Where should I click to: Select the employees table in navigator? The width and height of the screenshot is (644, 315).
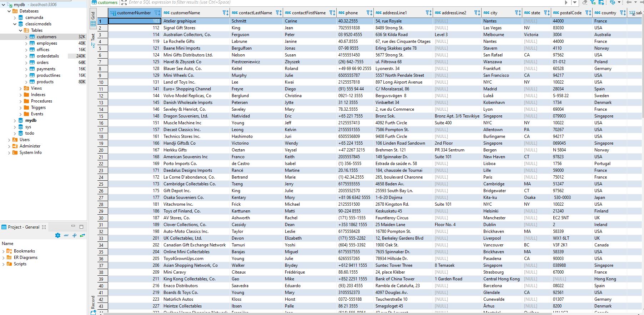pos(47,43)
